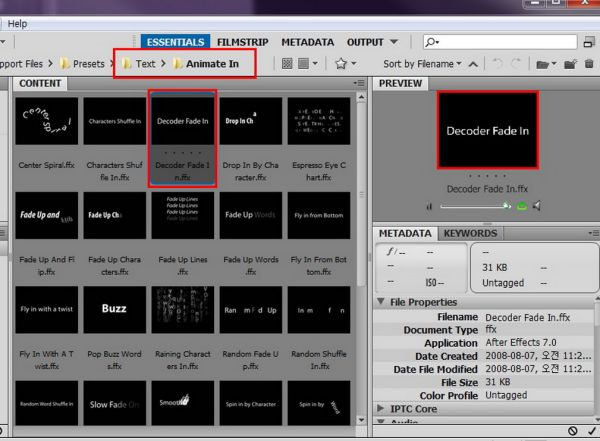Select the Preview panel tab

(400, 83)
